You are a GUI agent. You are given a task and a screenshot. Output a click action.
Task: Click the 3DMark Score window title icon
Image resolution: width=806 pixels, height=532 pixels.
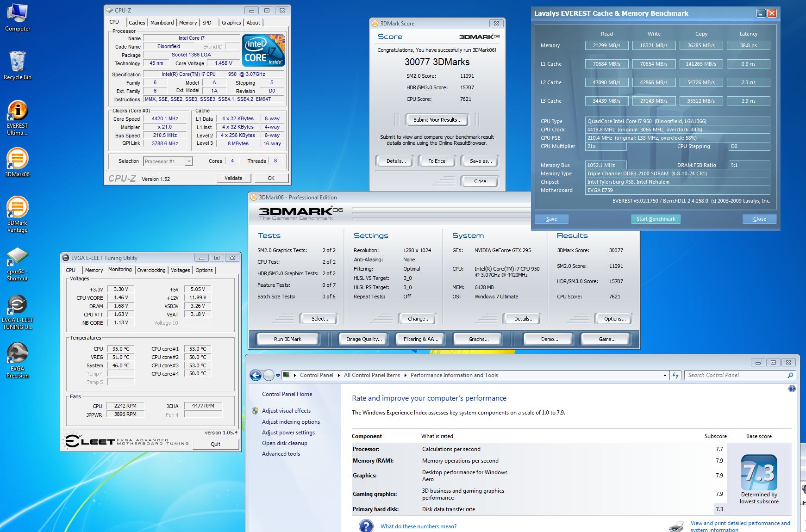[375, 23]
